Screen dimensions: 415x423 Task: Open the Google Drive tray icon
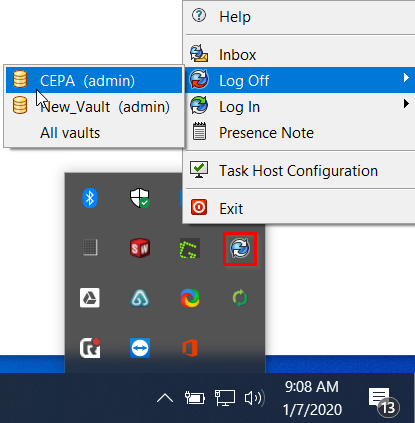(90, 298)
